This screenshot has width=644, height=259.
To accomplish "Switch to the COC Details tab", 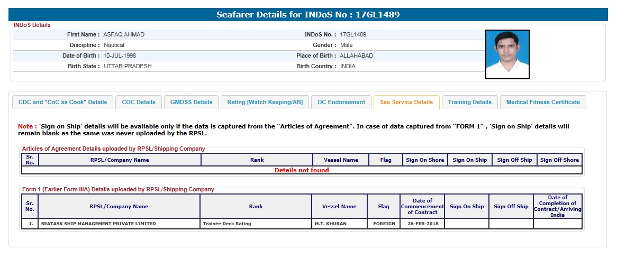I will [x=139, y=102].
